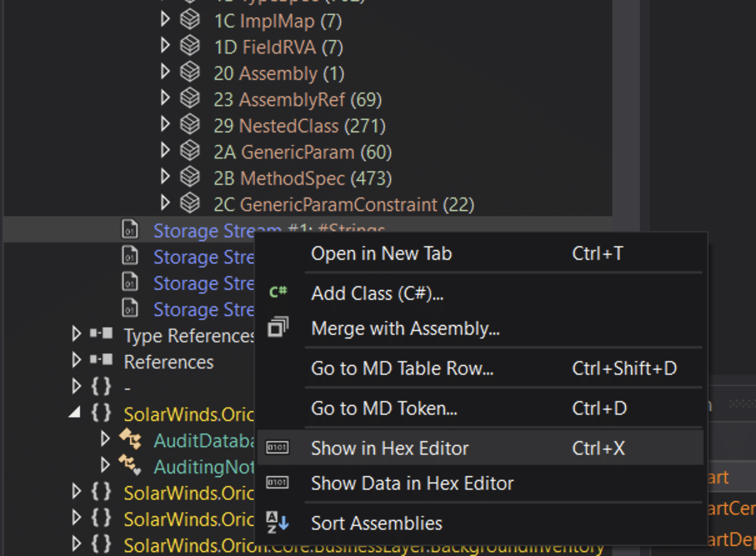This screenshot has height=556, width=756.
Task: Click the AuditDataba class icon
Action: (x=130, y=440)
